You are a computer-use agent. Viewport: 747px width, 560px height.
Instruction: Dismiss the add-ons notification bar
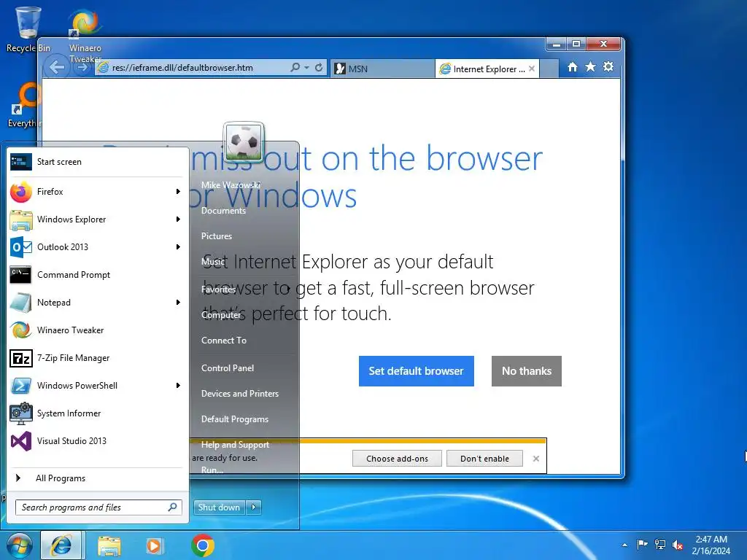tap(536, 459)
